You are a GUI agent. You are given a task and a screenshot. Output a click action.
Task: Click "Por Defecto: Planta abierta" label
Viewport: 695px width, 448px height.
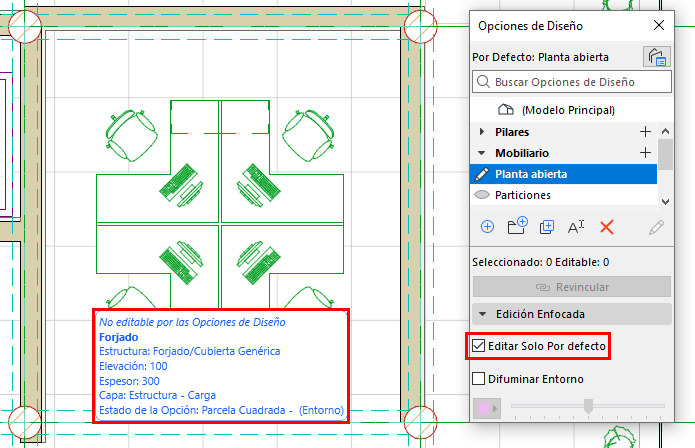click(540, 57)
